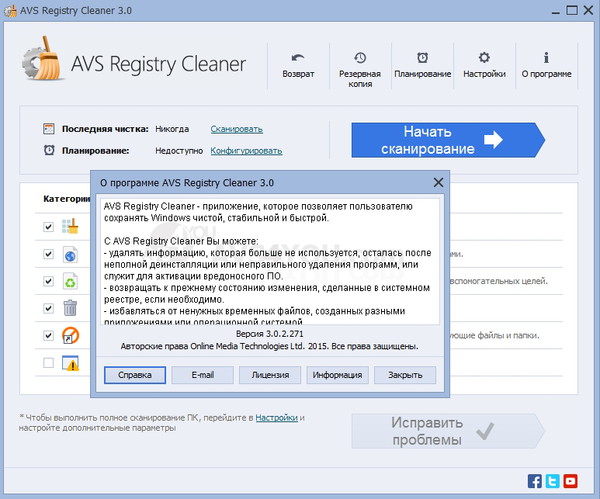Open Планирование alarm clock icon
This screenshot has height=499, width=600.
(x=421, y=58)
